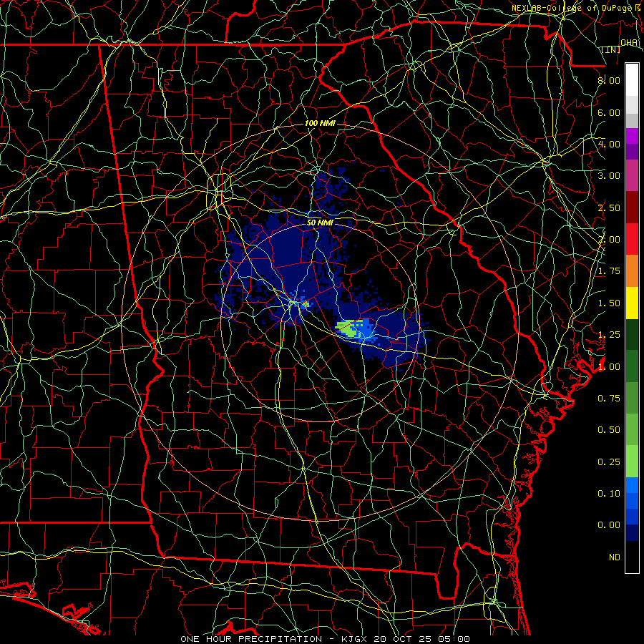
Task: Click the darkest green swatch beside 1.25
Action: 632,334
